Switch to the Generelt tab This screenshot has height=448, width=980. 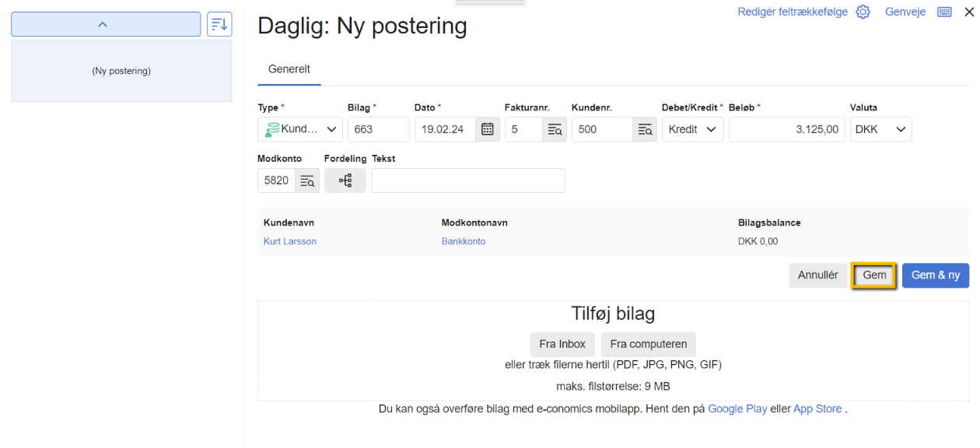pyautogui.click(x=289, y=68)
